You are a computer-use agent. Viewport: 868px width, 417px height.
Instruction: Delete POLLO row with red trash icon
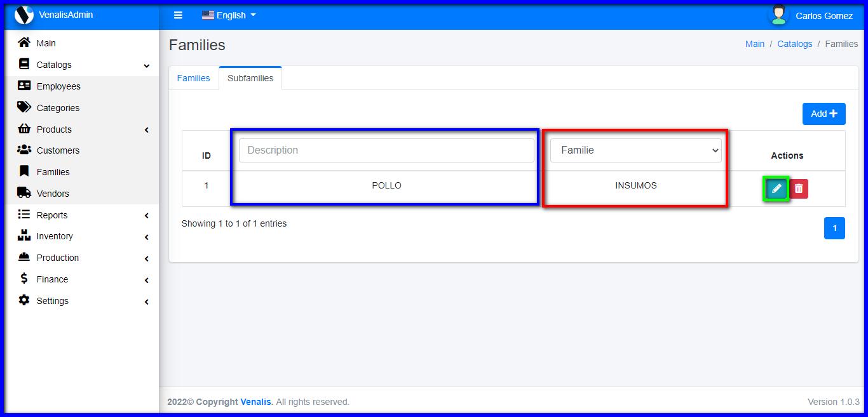(x=799, y=189)
